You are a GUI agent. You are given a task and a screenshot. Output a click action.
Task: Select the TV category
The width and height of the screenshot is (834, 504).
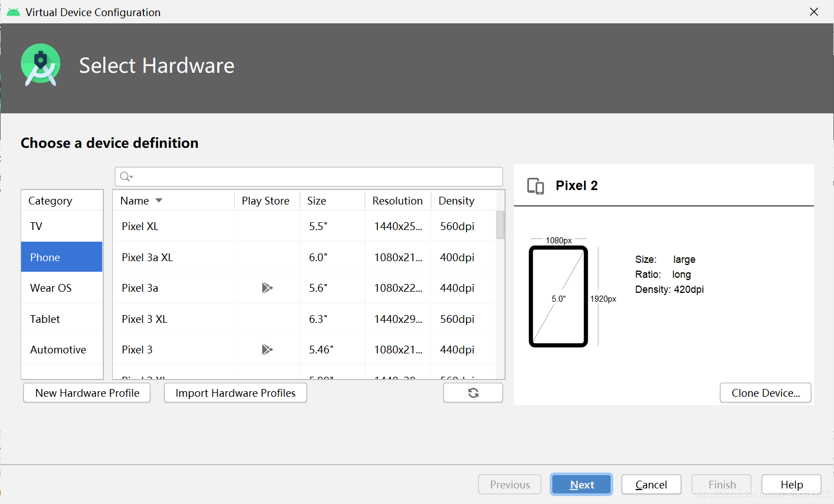[x=62, y=226]
